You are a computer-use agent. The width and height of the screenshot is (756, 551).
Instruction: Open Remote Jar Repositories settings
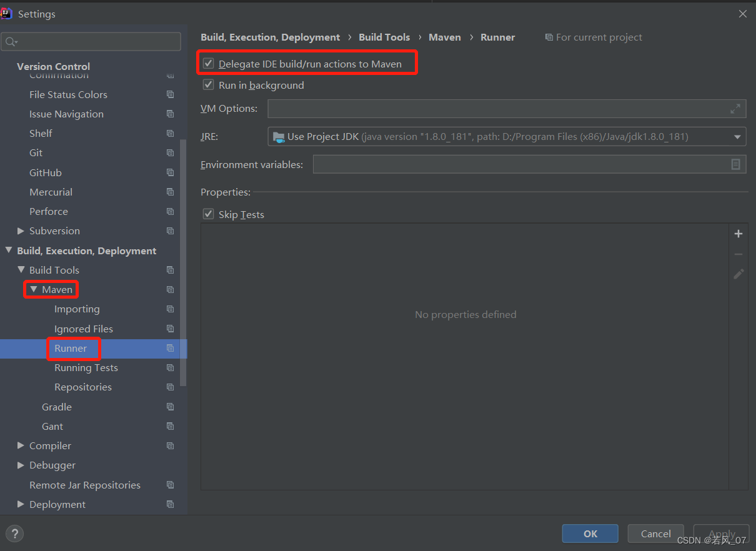click(x=85, y=485)
